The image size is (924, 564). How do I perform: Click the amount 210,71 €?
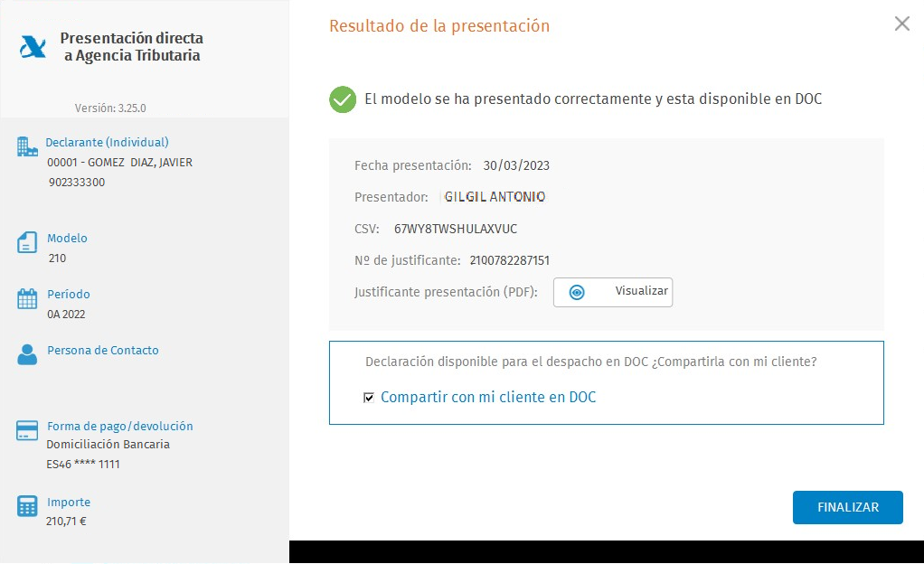[66, 521]
